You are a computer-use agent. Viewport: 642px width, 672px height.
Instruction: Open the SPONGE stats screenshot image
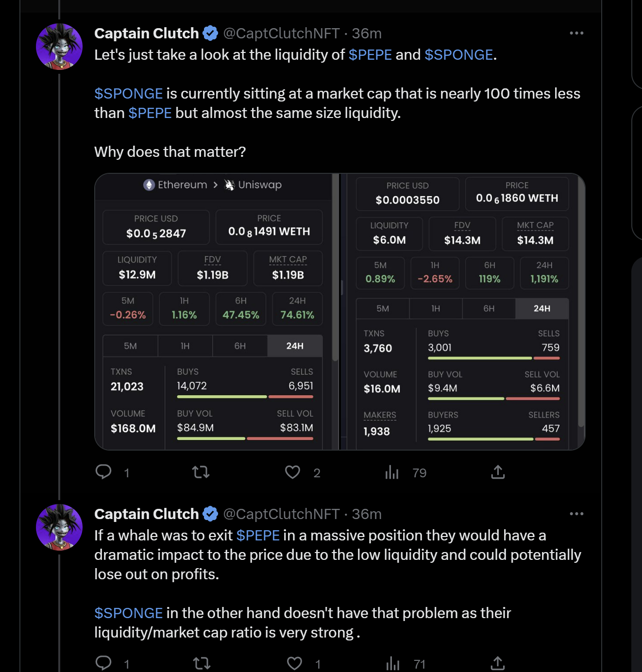tap(462, 312)
